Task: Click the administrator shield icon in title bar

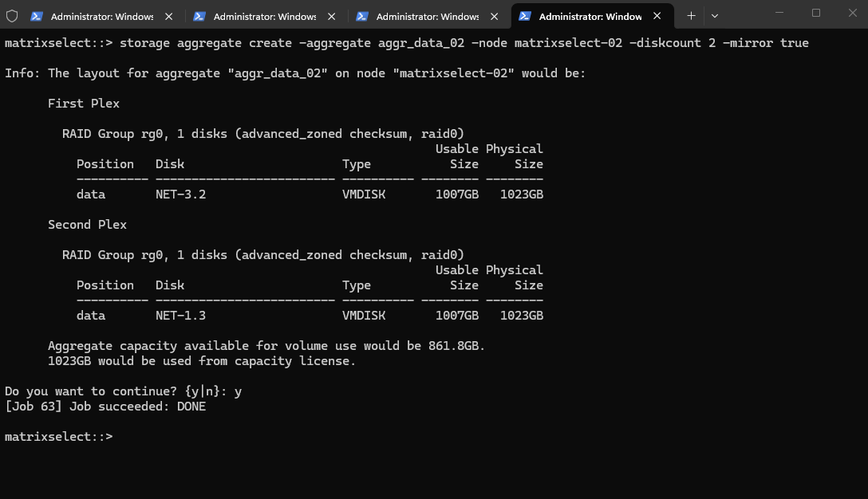Action: 12,16
